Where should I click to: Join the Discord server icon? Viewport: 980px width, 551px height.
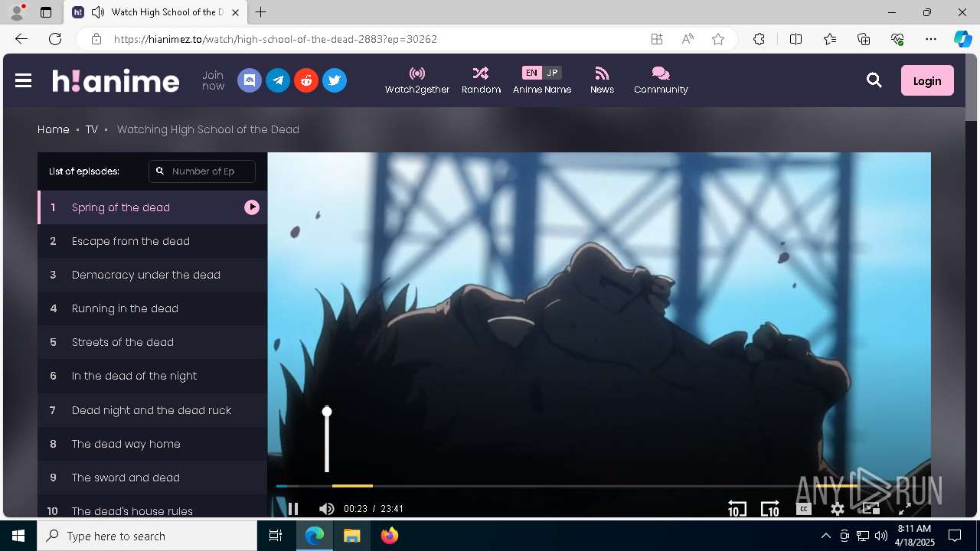pyautogui.click(x=250, y=80)
